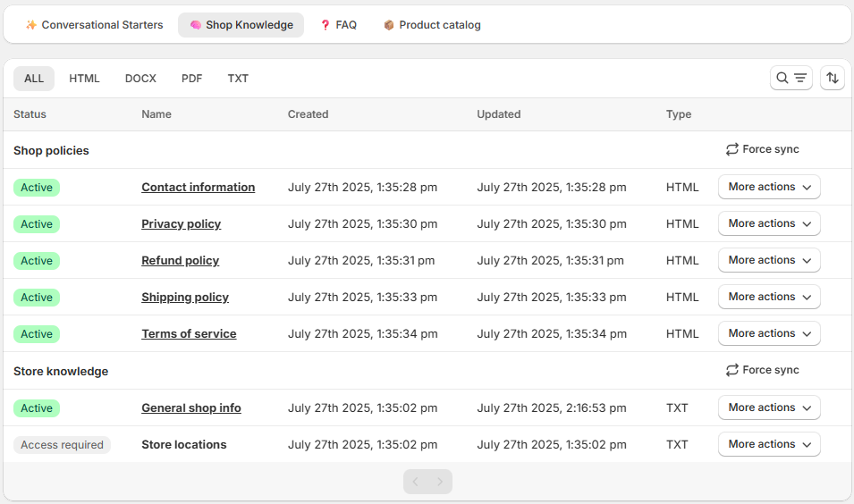This screenshot has width=854, height=504.
Task: Click the sort order arrows icon
Action: click(832, 79)
